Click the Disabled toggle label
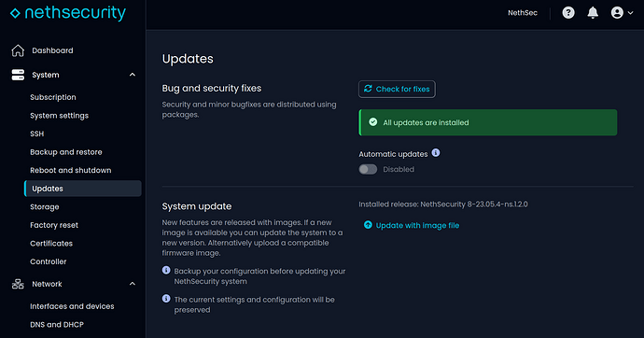644x338 pixels. [399, 169]
